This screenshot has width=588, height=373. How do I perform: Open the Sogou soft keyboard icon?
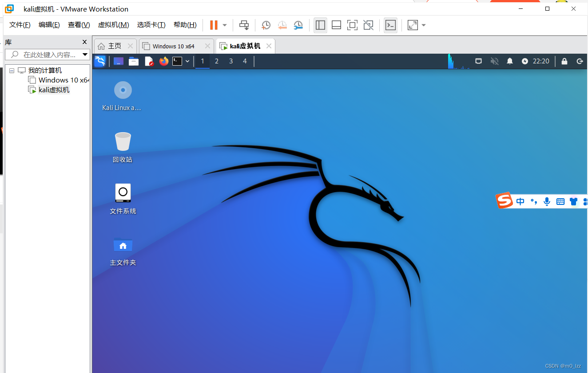click(x=560, y=202)
